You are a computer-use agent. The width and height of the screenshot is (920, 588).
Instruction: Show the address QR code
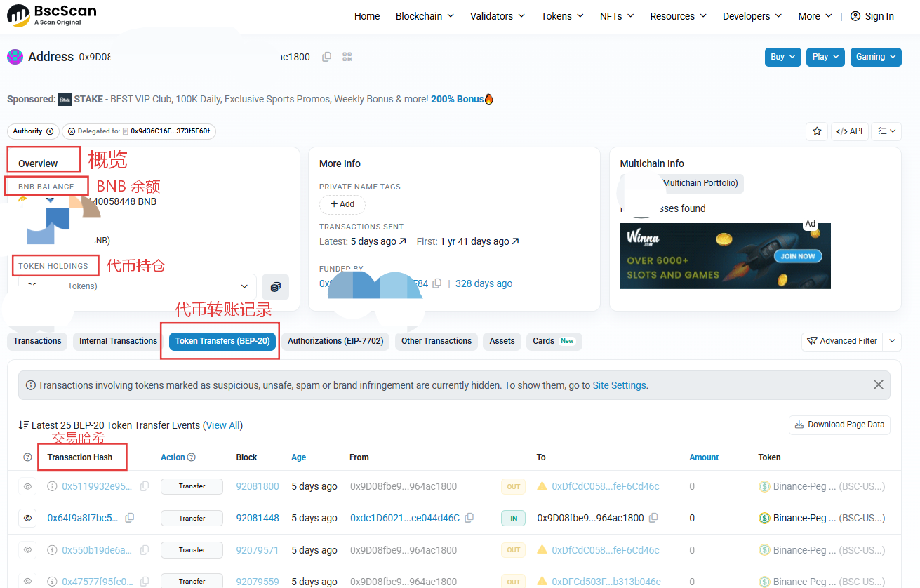tap(347, 57)
